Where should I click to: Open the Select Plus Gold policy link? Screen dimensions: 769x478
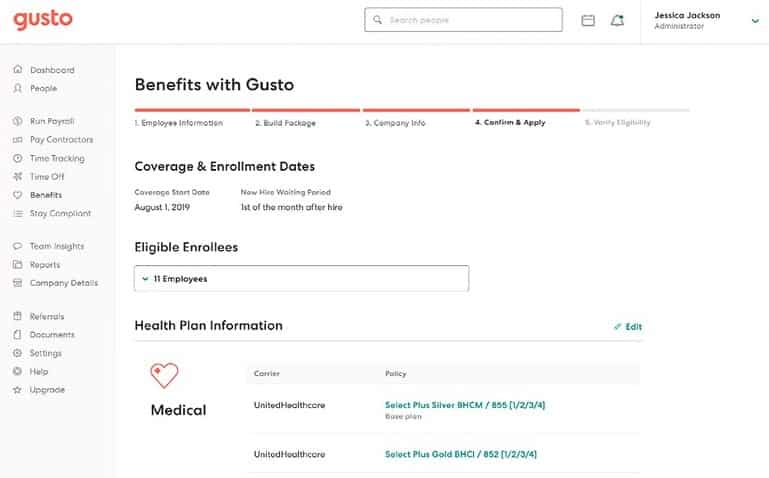461,454
